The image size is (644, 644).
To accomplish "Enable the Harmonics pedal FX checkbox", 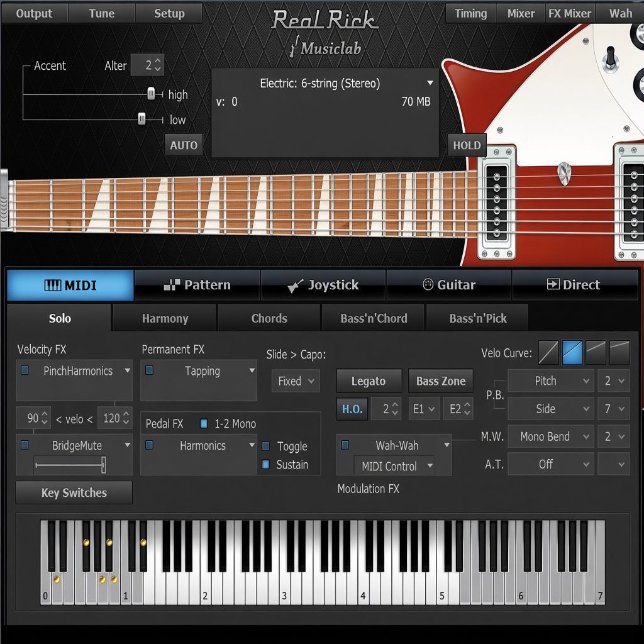I will click(150, 445).
